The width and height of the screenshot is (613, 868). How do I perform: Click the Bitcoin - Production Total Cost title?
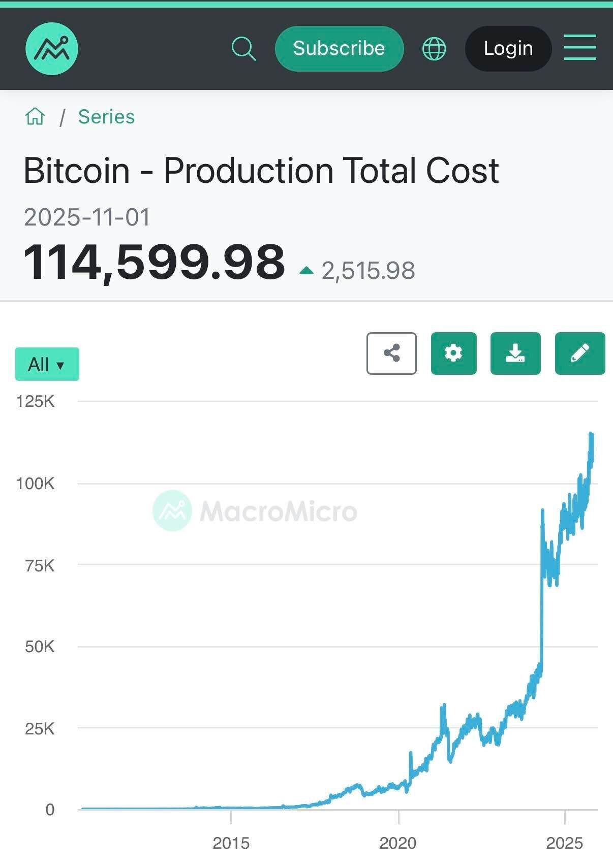tap(261, 170)
